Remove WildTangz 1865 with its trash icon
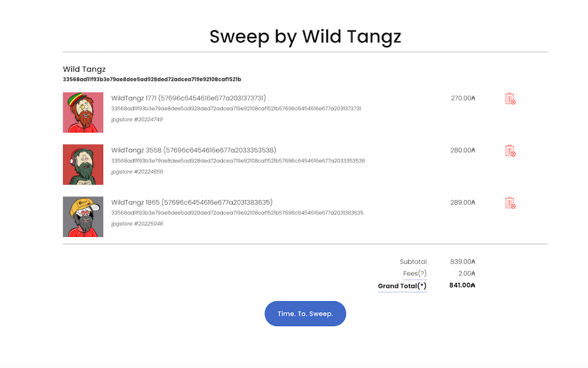This screenshot has height=368, width=588. [510, 203]
